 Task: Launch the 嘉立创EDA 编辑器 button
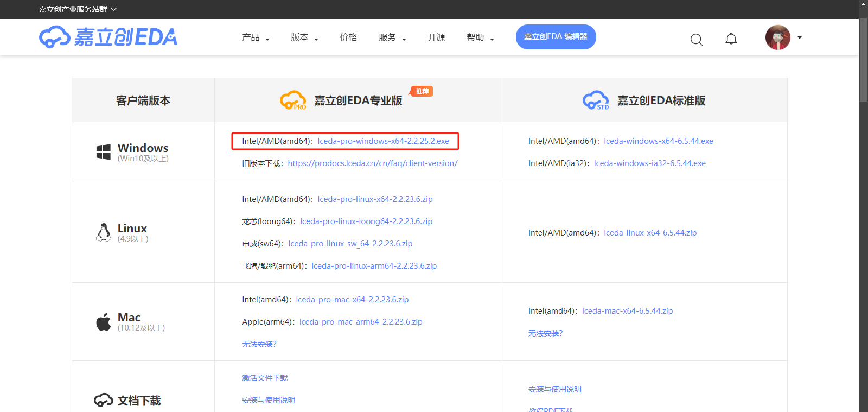point(556,37)
